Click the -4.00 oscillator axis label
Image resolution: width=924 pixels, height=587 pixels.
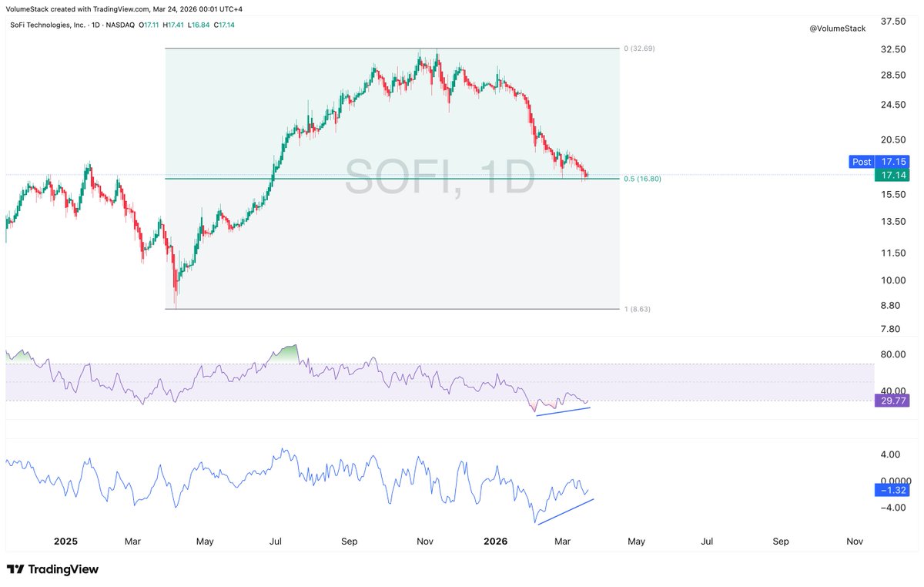click(893, 508)
